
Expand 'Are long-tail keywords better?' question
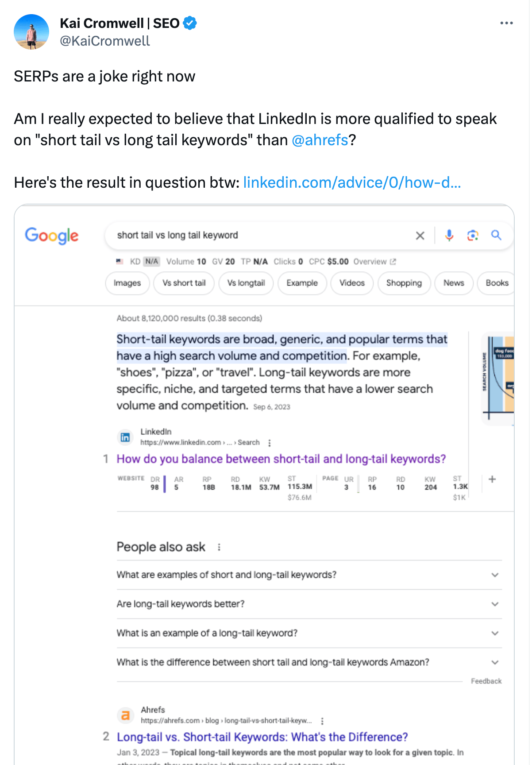[x=309, y=604]
